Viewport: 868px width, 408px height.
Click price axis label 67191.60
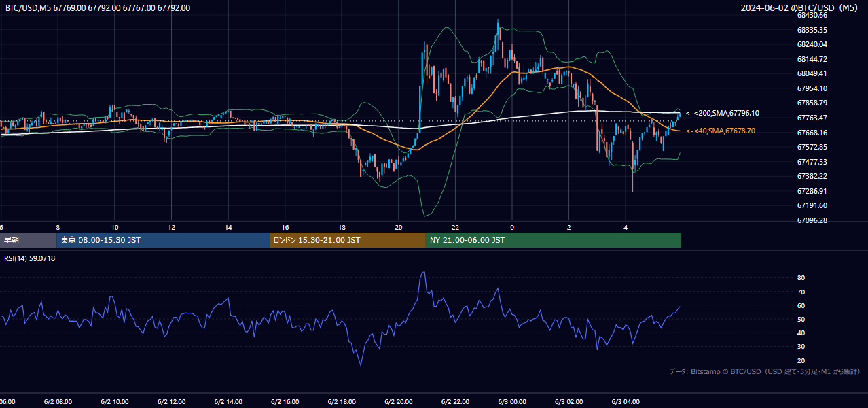812,205
